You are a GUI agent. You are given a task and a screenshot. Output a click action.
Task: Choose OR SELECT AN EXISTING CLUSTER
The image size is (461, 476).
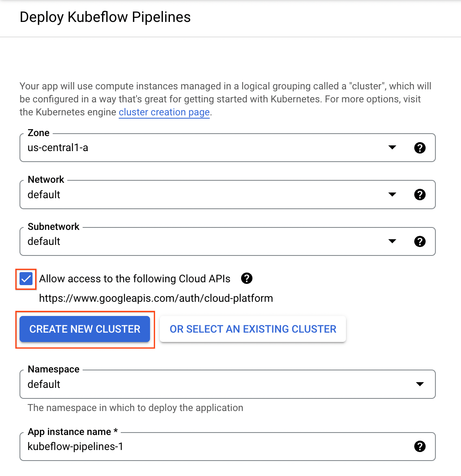252,329
